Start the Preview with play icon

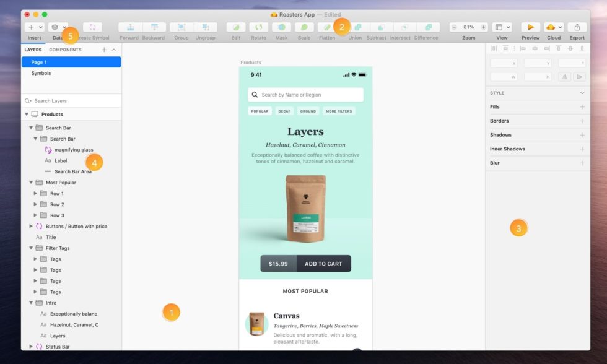(531, 27)
